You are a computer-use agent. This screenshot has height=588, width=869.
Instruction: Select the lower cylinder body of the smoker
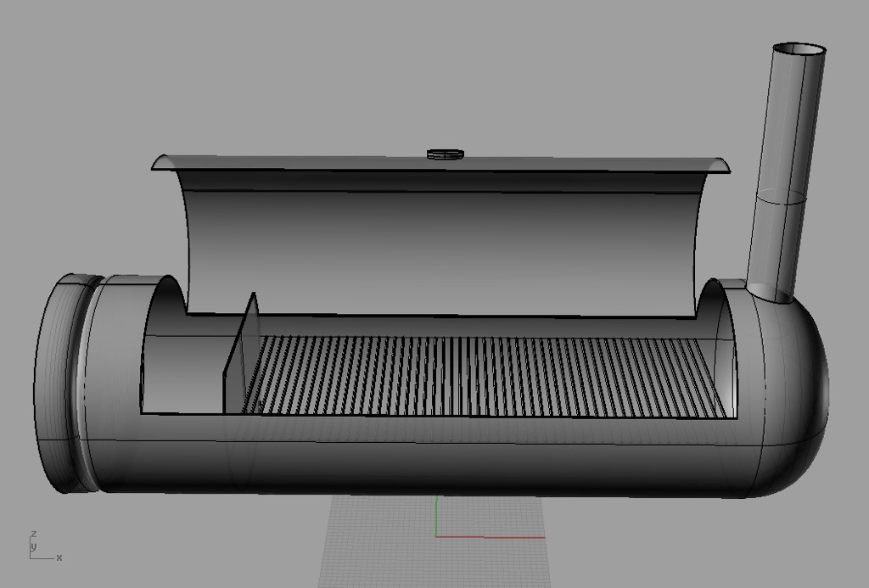421,457
